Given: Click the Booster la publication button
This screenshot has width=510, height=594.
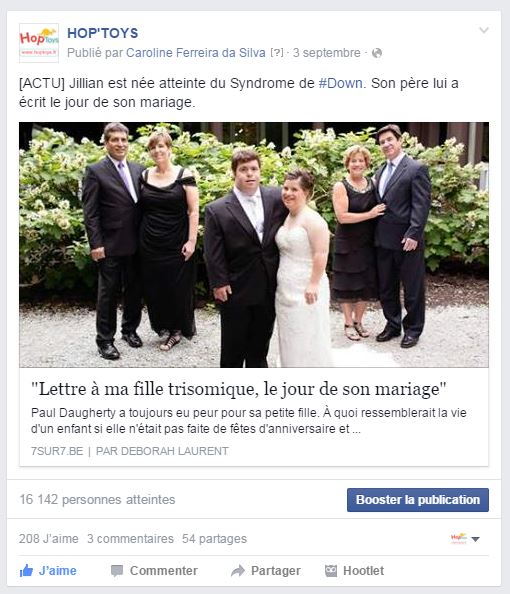Looking at the screenshot, I should (418, 500).
